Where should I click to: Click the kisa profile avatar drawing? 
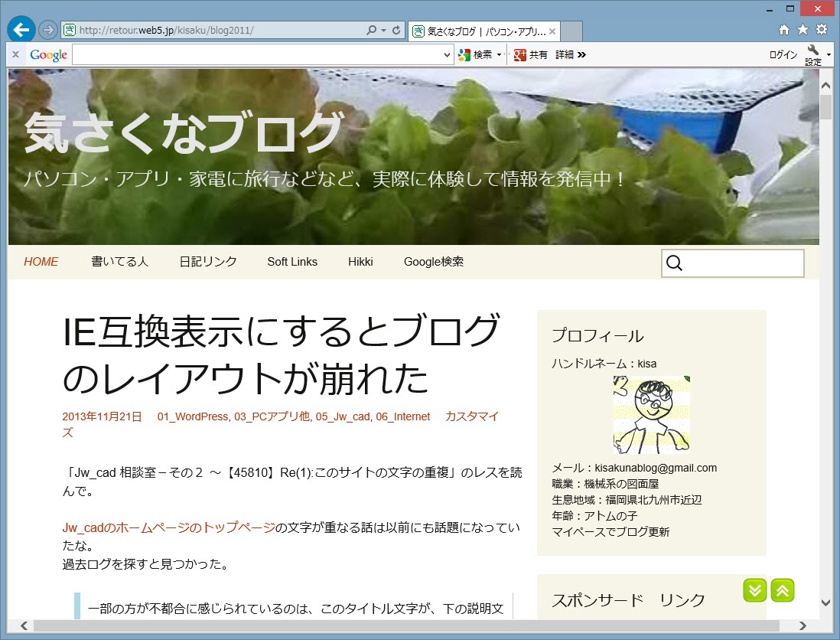[x=652, y=414]
